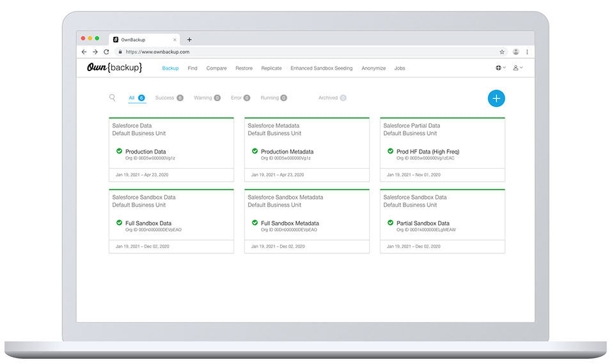Screen dimensions: 614x364
Task: Click Org ID 00D5w000000Vg1zEAC text
Action: 425,158
